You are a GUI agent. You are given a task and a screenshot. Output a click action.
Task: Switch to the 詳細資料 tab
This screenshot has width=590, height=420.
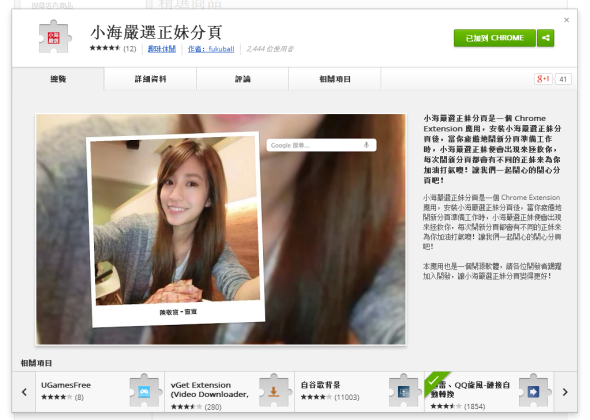pyautogui.click(x=150, y=79)
